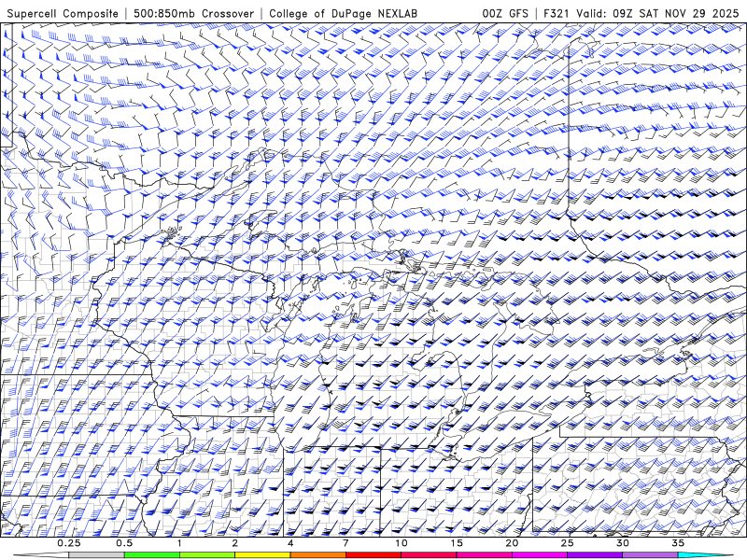Click the yellow 2–4 color bar segment

(x=262, y=555)
